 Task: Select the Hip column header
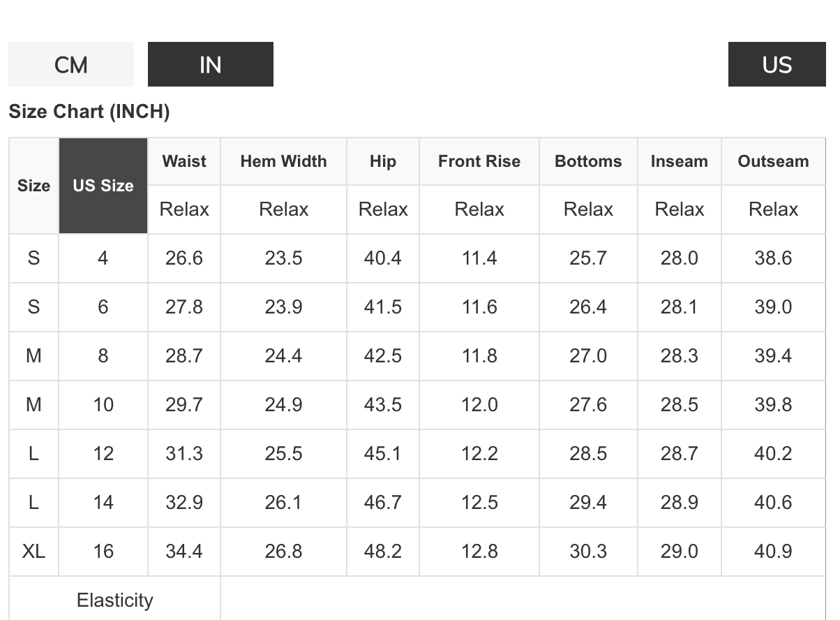(382, 161)
